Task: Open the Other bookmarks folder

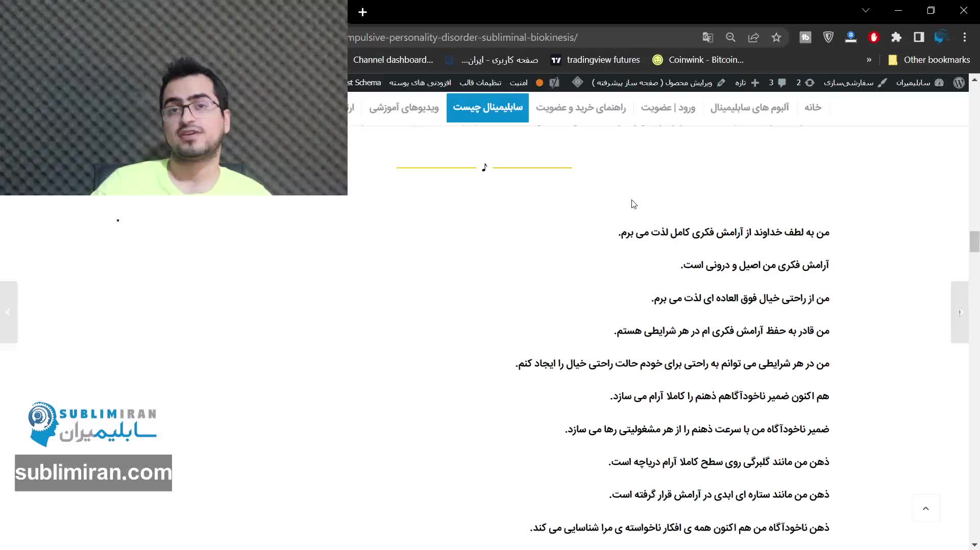Action: (929, 60)
